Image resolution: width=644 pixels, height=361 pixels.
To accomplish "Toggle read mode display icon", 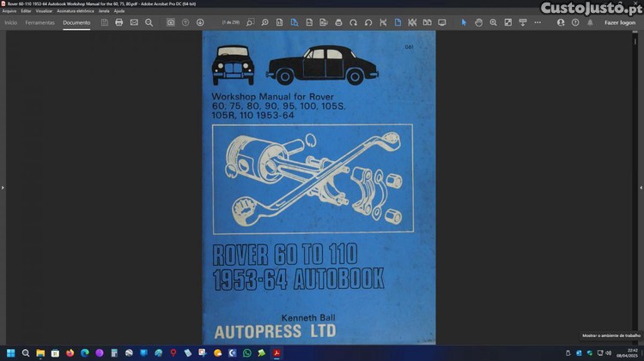I will [442, 22].
